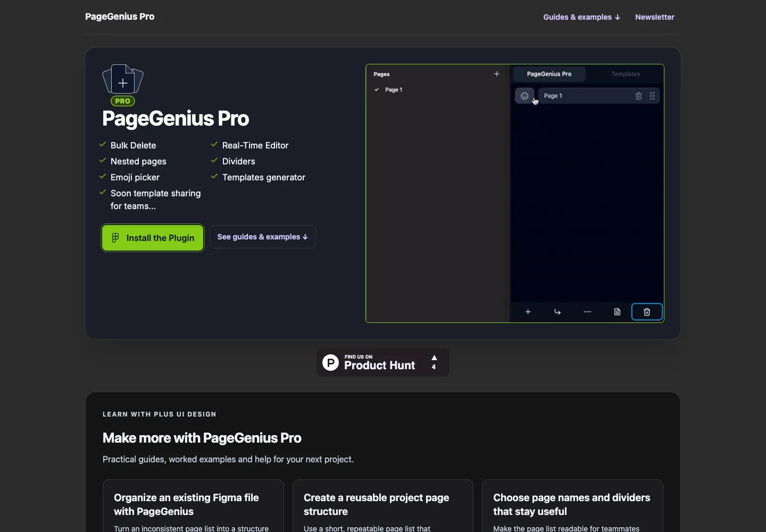Screen dimensions: 766x532
Task: Open See guides & examples link
Action: pos(263,237)
